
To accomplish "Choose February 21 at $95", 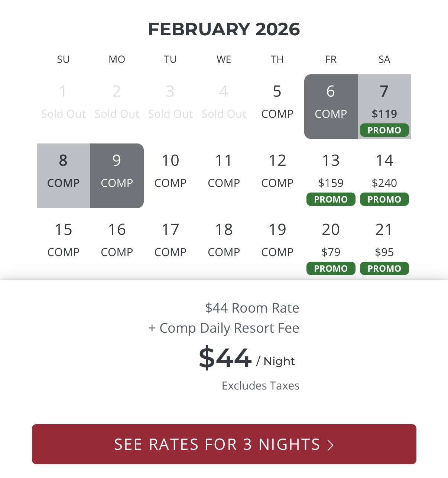I will pos(384,245).
